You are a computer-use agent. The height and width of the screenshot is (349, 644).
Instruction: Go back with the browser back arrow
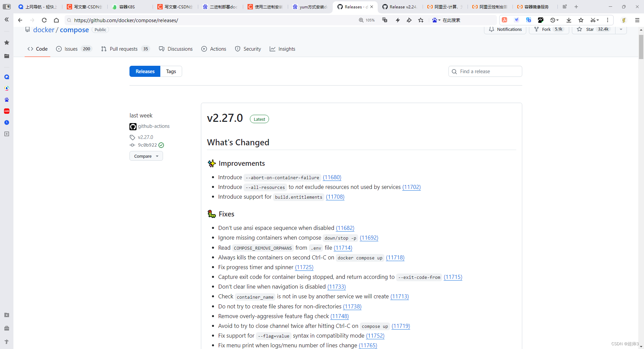[20, 20]
